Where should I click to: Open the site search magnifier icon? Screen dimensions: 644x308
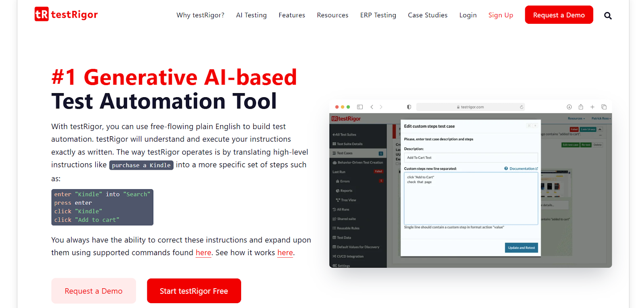tap(608, 16)
